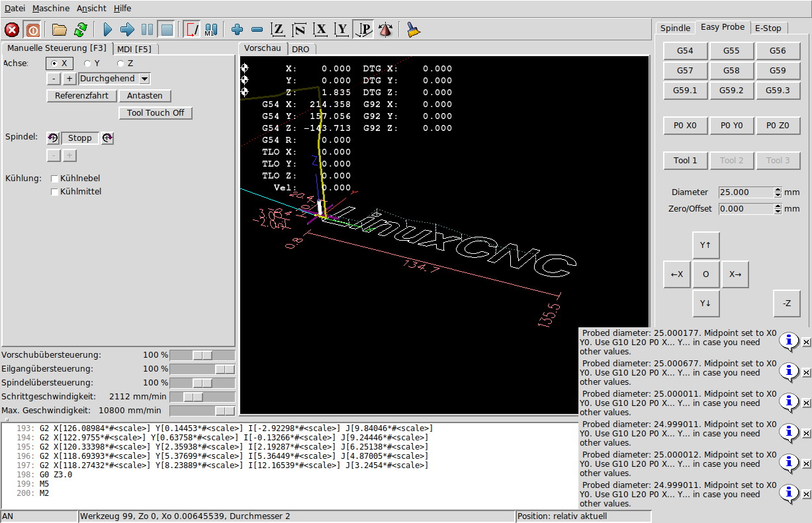Viewport: 812px width, 523px height.
Task: Decrease the Zero/Offset spinbox value
Action: pyautogui.click(x=778, y=212)
